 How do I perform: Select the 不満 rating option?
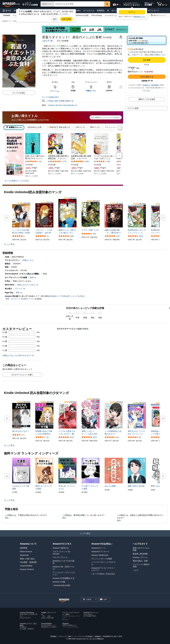pos(77,313)
